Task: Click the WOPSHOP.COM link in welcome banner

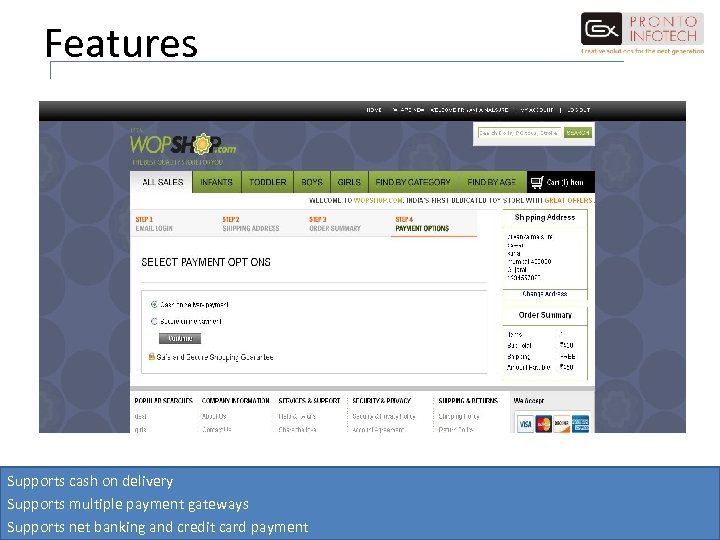Action: pos(378,200)
